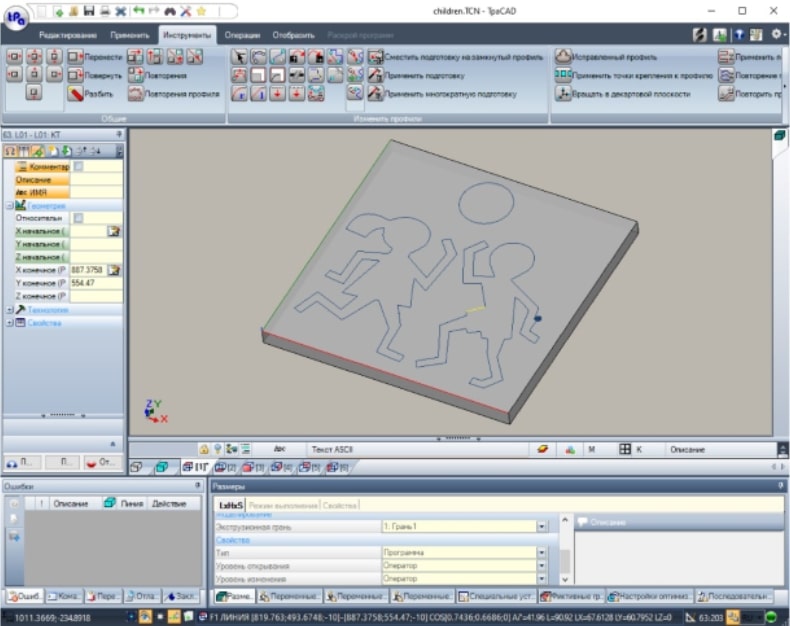Undo with the green left arrow icon

pyautogui.click(x=138, y=11)
